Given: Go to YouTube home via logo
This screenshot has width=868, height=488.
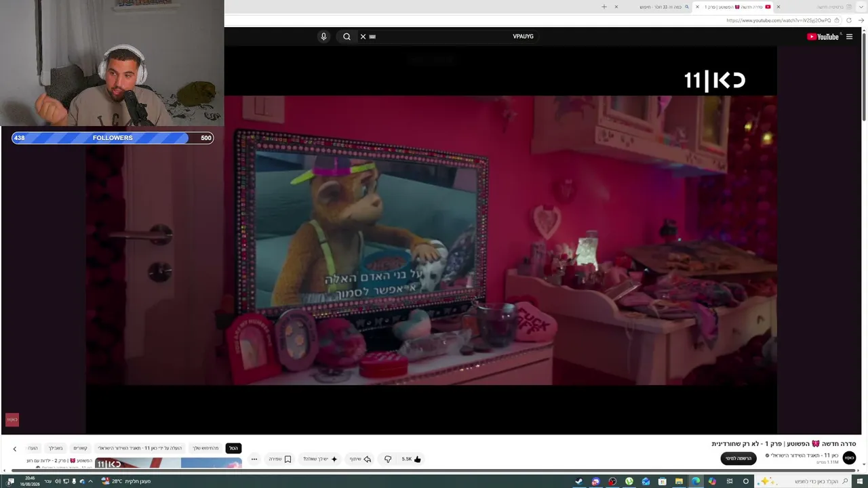Looking at the screenshot, I should click(823, 37).
